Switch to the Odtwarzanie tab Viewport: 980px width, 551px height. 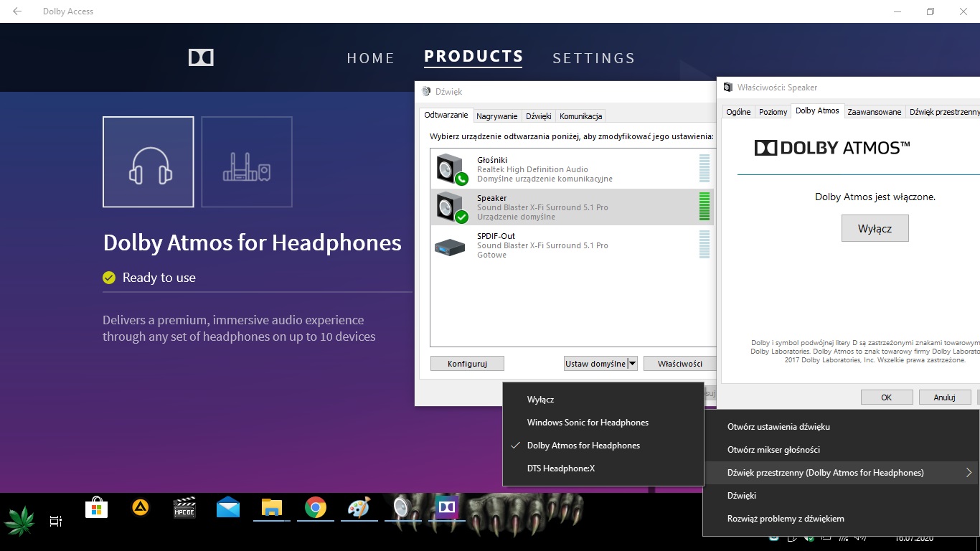446,115
